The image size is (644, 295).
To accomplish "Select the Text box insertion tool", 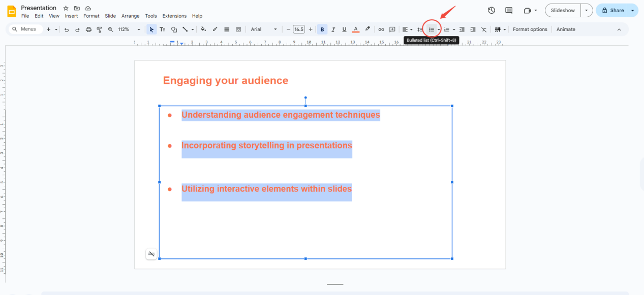I will point(162,29).
